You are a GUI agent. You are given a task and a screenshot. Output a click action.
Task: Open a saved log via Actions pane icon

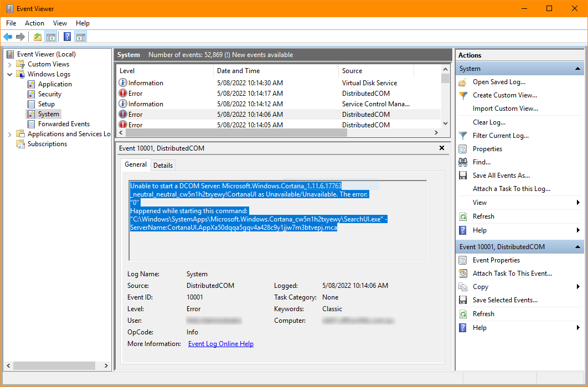pos(499,81)
